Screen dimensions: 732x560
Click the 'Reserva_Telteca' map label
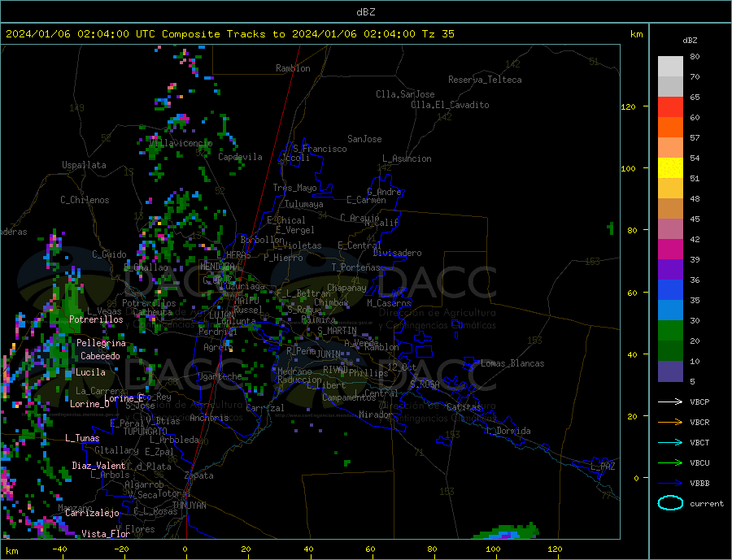[485, 80]
